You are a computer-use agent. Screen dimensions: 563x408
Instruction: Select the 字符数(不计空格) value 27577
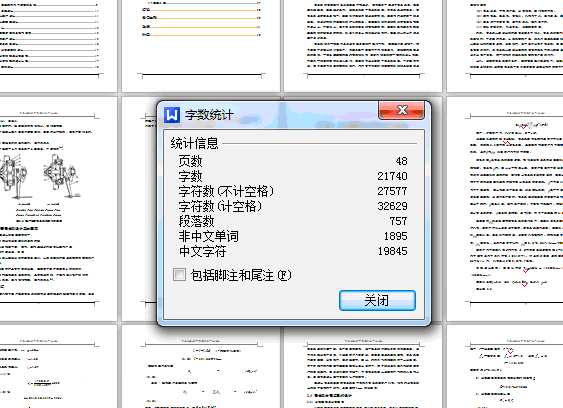pos(392,191)
